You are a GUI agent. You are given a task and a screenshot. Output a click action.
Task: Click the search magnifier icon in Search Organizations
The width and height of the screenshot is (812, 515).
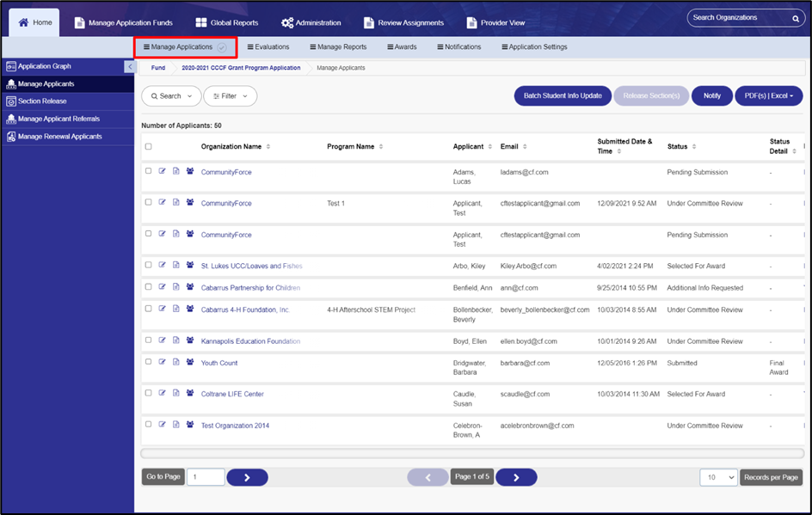coord(796,19)
